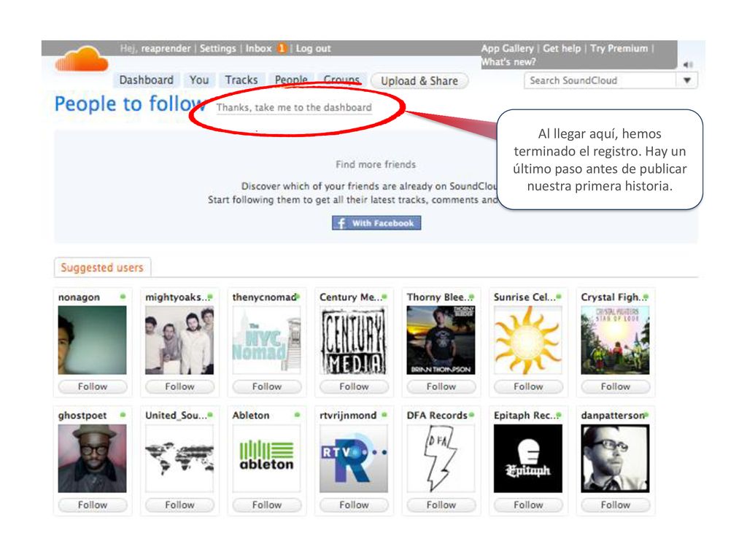747x560 pixels.
Task: Follow United_Sou user
Action: point(179,505)
